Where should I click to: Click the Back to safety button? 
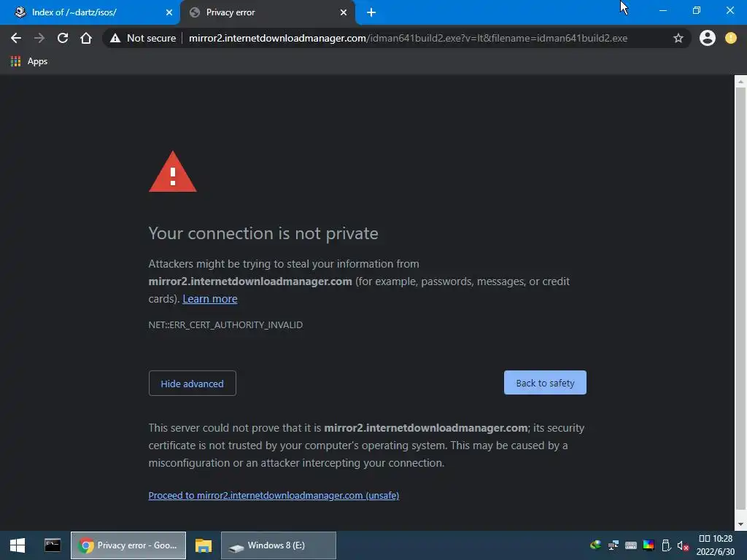tap(545, 383)
